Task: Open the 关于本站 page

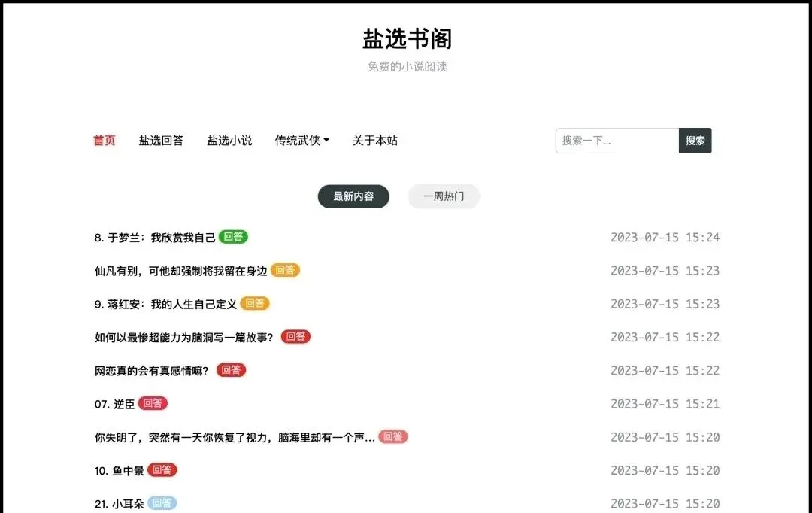Action: (x=375, y=141)
